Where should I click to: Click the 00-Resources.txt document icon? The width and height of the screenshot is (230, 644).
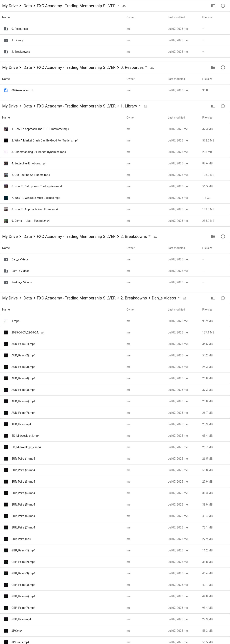coord(6,90)
